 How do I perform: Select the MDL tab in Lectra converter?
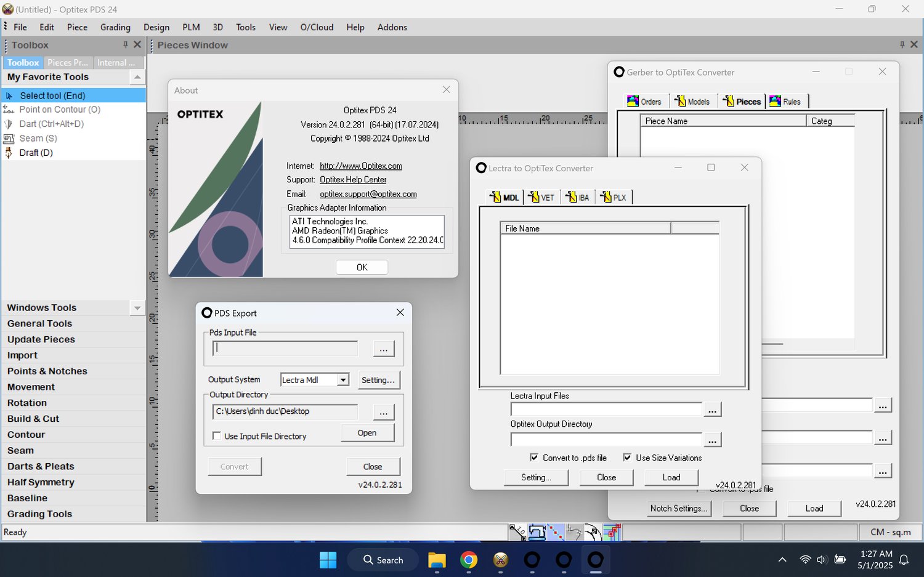click(505, 197)
